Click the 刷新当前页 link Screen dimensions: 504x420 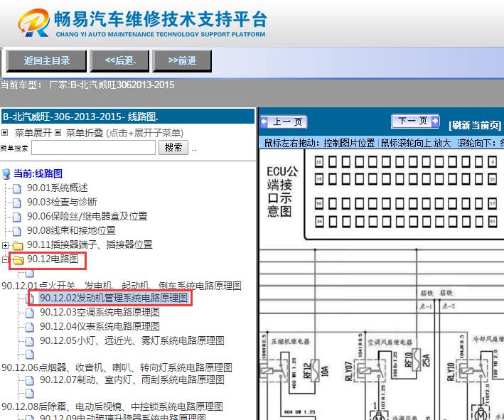pyautogui.click(x=475, y=125)
